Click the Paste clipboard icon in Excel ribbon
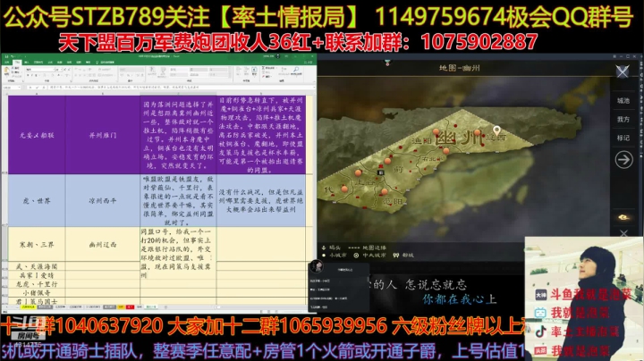Image resolution: width=644 pixels, height=361 pixels. tap(6, 71)
